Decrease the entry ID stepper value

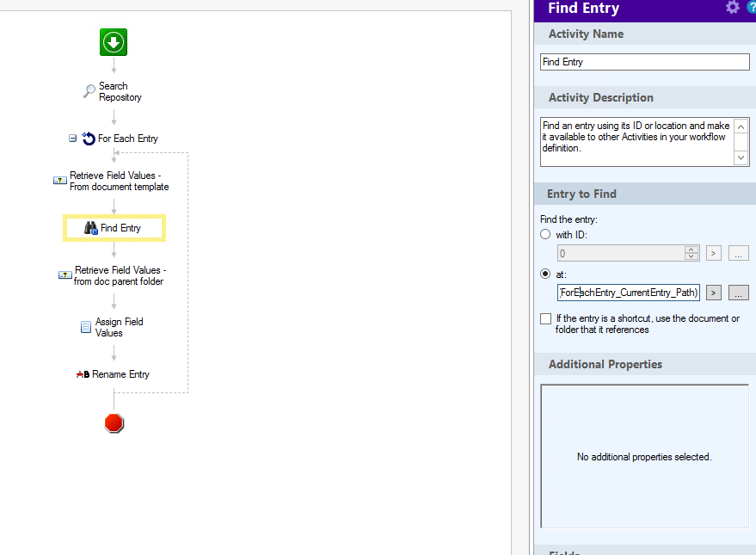[691, 256]
